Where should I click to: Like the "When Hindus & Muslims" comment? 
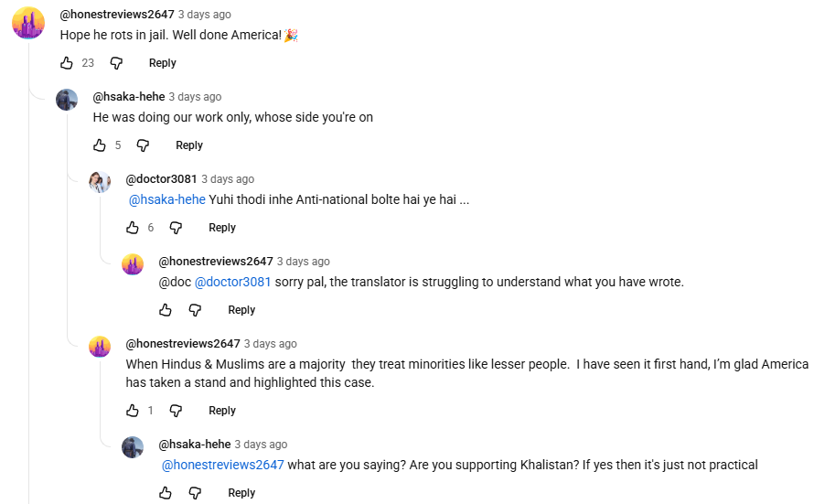click(x=133, y=411)
